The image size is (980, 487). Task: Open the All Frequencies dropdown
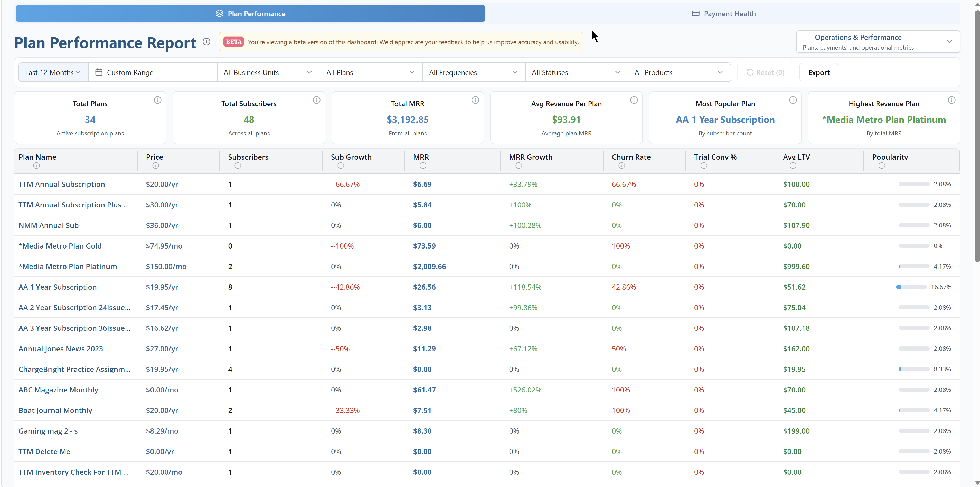tap(474, 72)
